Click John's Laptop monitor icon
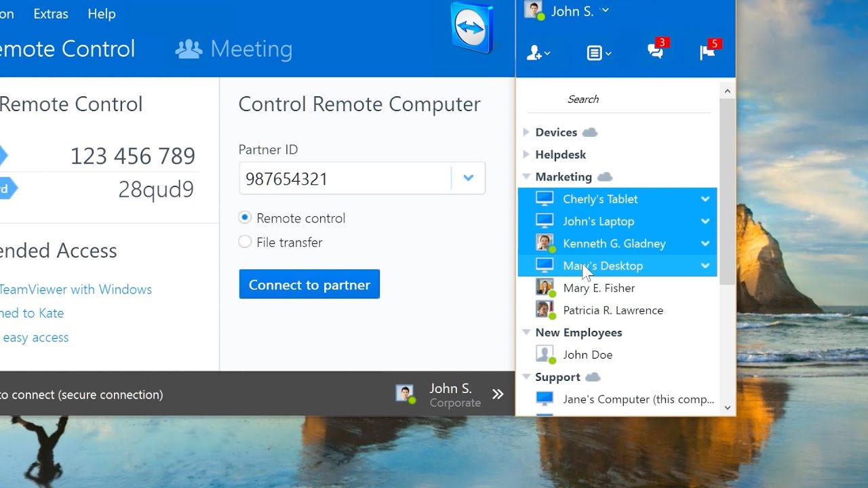 545,221
